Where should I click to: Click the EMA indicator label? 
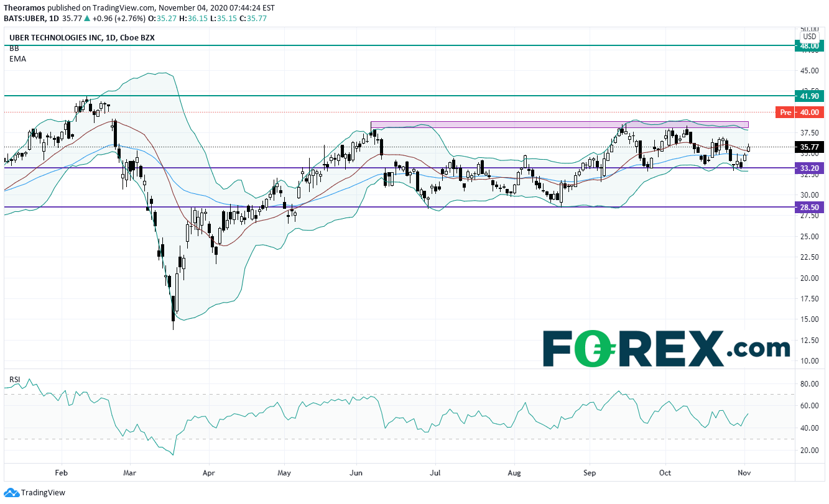[x=17, y=59]
